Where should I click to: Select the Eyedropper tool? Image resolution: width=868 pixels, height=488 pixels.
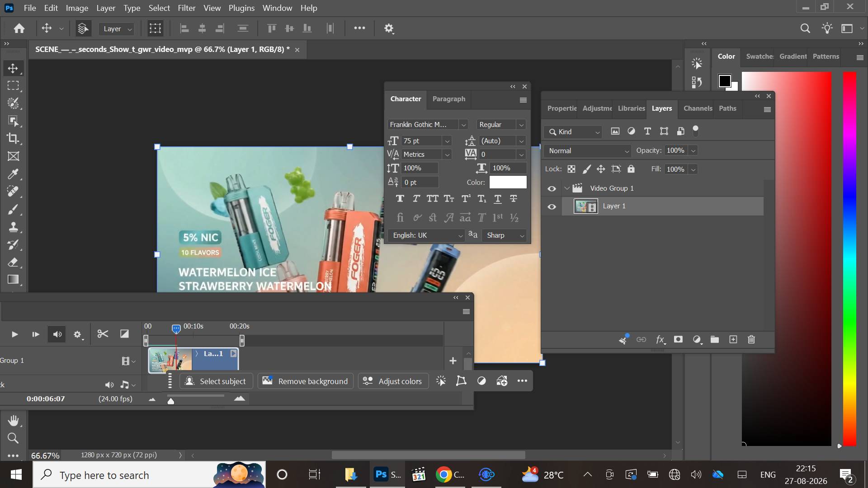[13, 174]
